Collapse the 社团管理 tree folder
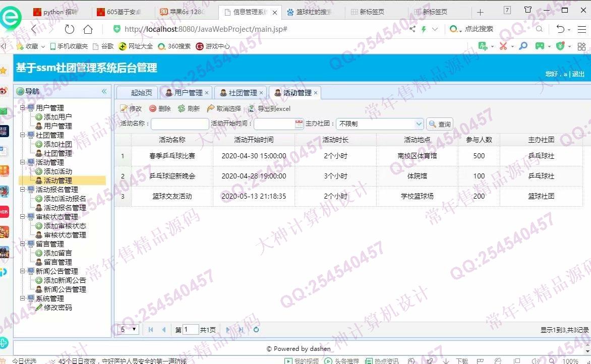This screenshot has height=364, width=591. click(23, 135)
